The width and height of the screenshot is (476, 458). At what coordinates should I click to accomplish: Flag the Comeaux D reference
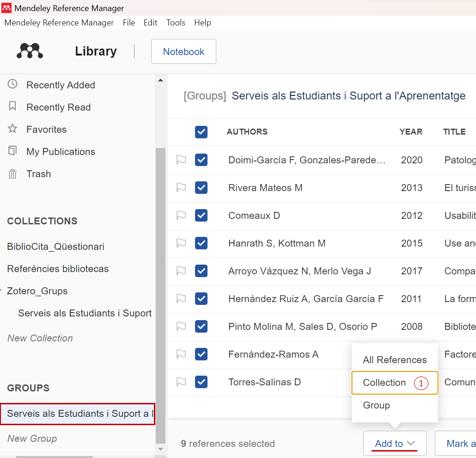point(181,215)
